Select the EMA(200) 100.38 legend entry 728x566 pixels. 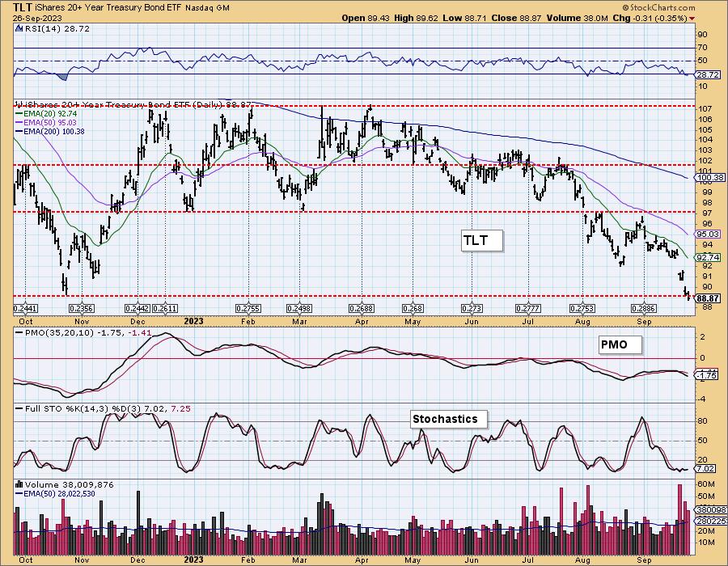click(50, 131)
